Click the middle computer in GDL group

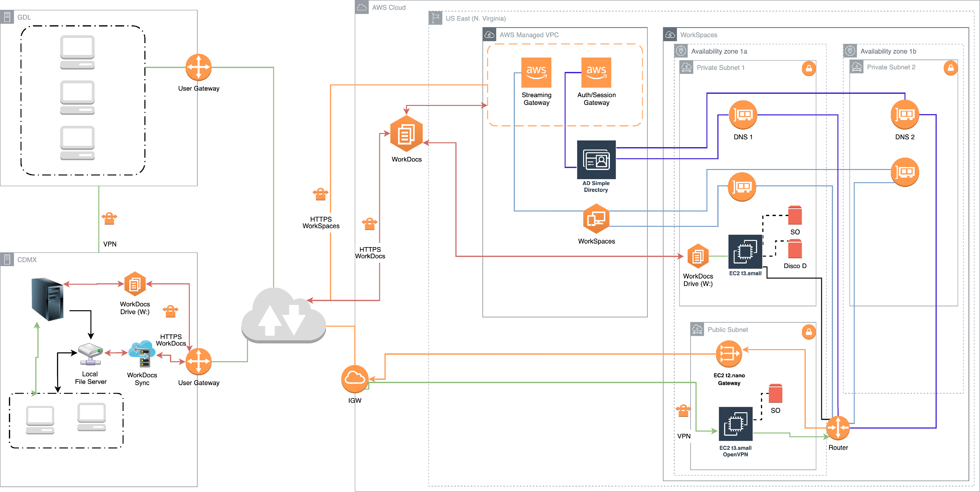[77, 97]
